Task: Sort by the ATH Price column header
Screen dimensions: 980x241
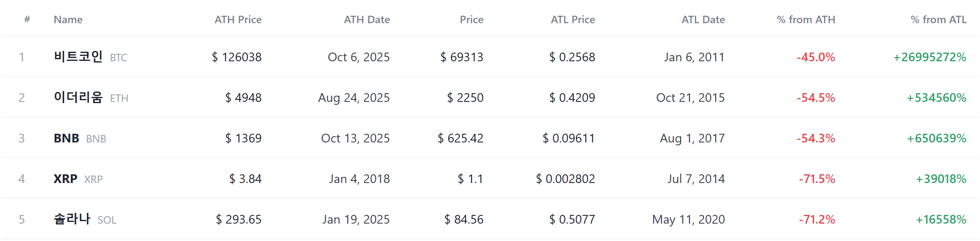Action: [238, 19]
